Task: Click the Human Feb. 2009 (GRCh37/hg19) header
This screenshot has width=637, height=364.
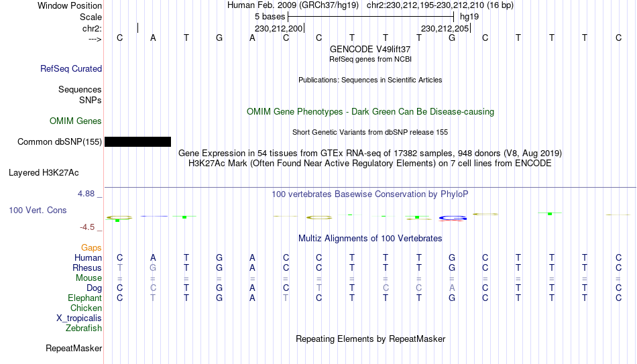Action: (293, 5)
